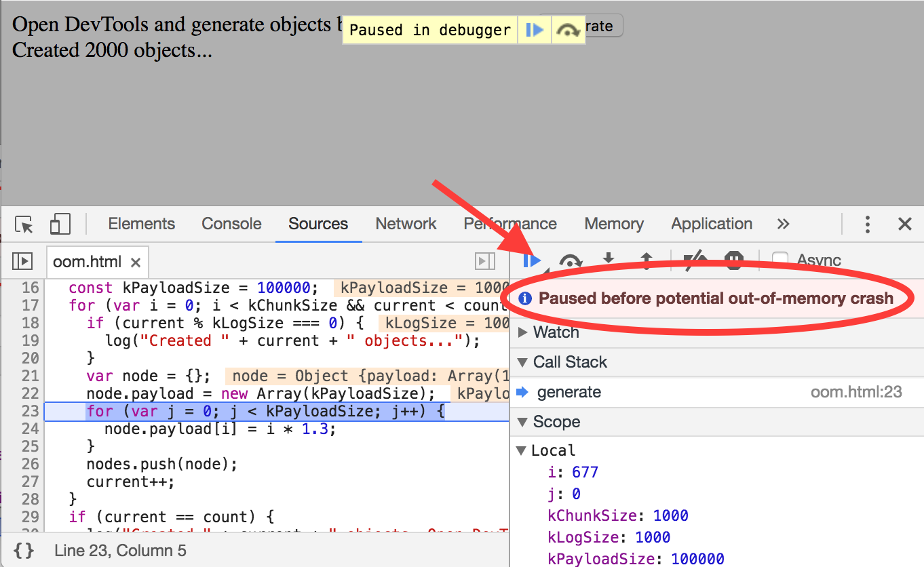924x567 pixels.
Task: Toggle the device toolbar icon
Action: tap(60, 224)
